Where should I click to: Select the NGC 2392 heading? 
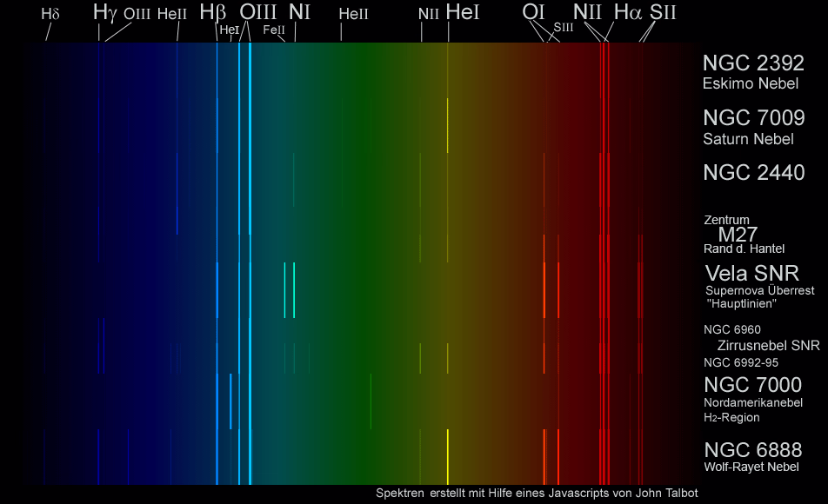[753, 63]
